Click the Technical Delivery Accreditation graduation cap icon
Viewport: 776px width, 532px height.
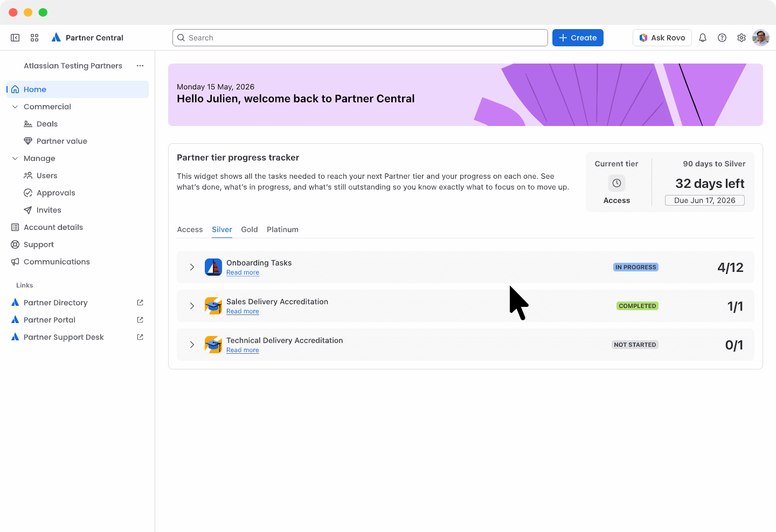213,345
